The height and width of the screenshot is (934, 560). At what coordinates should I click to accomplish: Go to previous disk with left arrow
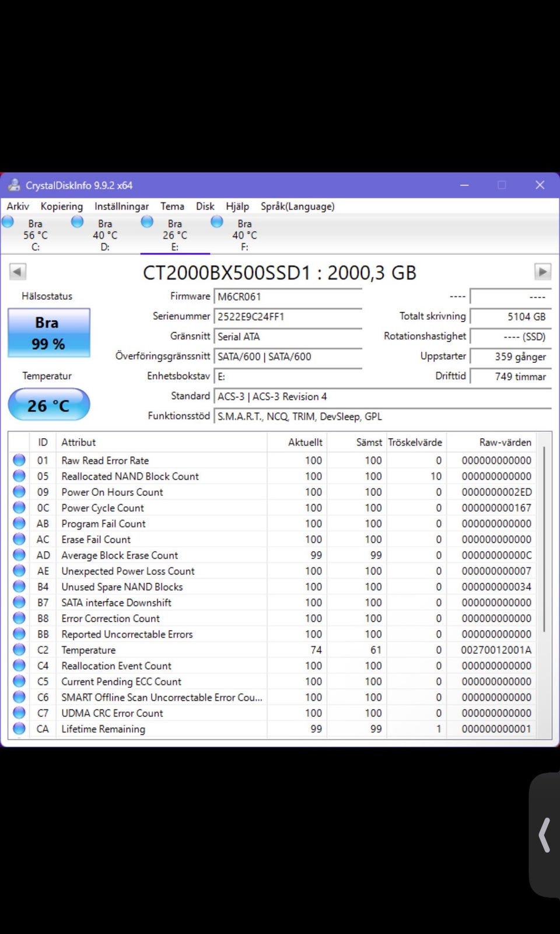[17, 271]
